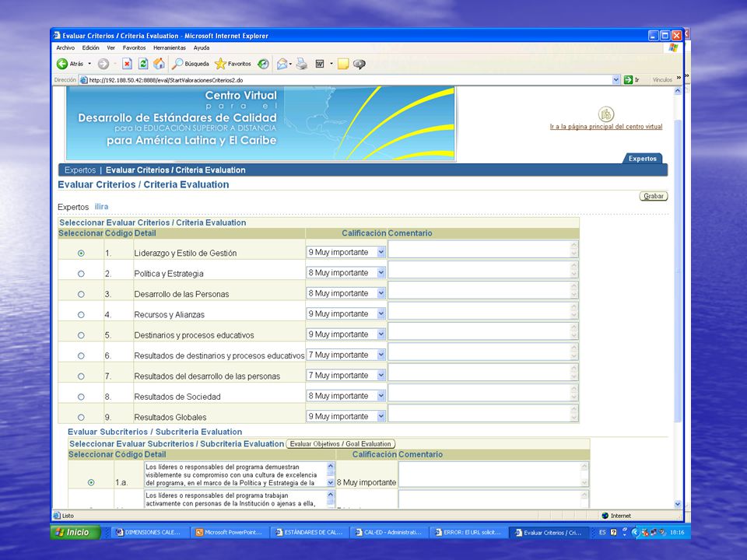
Task: Switch to ESTÁNDARES DE CAL taskbar window
Action: point(309,532)
